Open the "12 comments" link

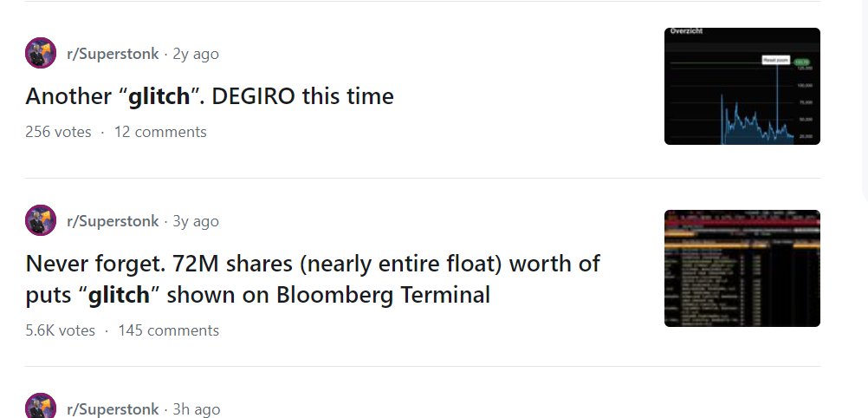pyautogui.click(x=160, y=132)
